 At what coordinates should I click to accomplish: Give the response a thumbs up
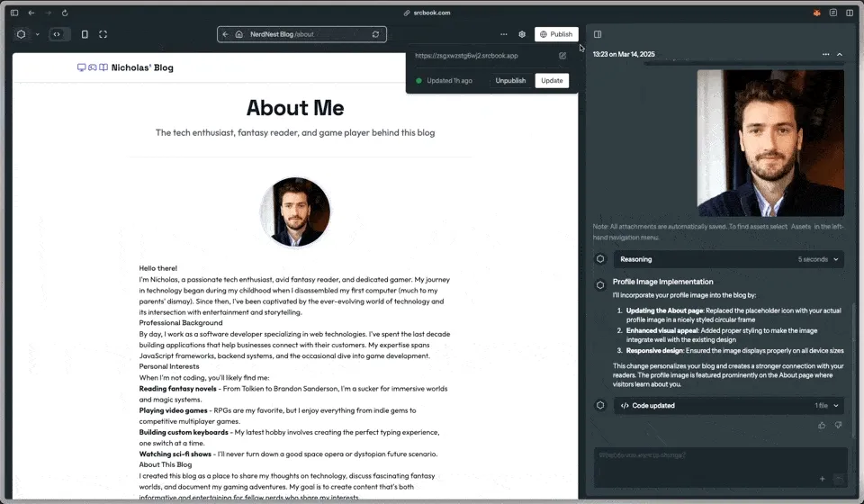tap(822, 425)
